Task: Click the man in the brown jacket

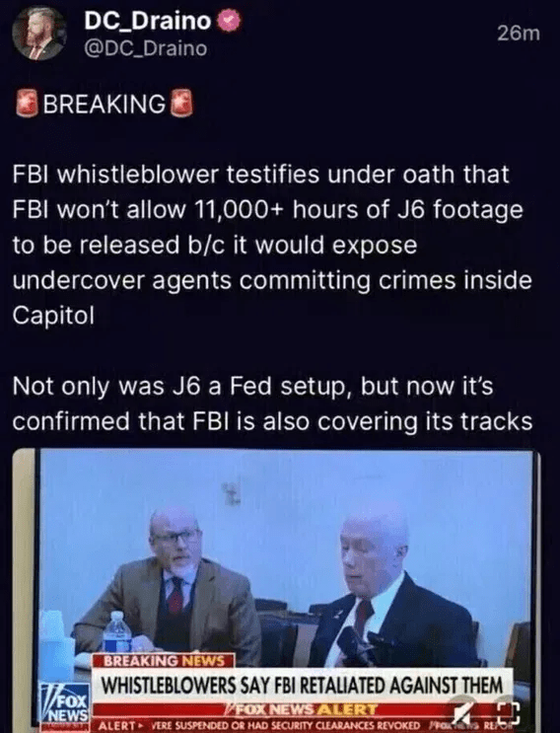Action: (x=173, y=589)
